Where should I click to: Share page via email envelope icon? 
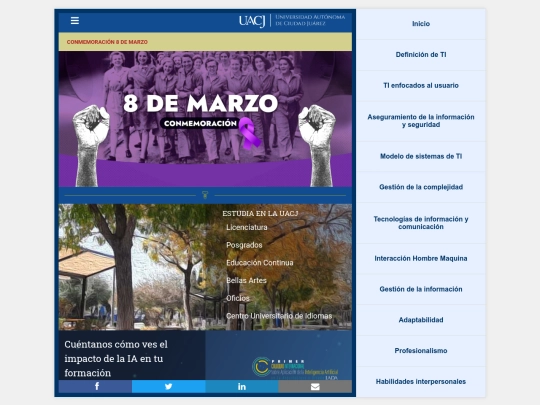pyautogui.click(x=315, y=386)
